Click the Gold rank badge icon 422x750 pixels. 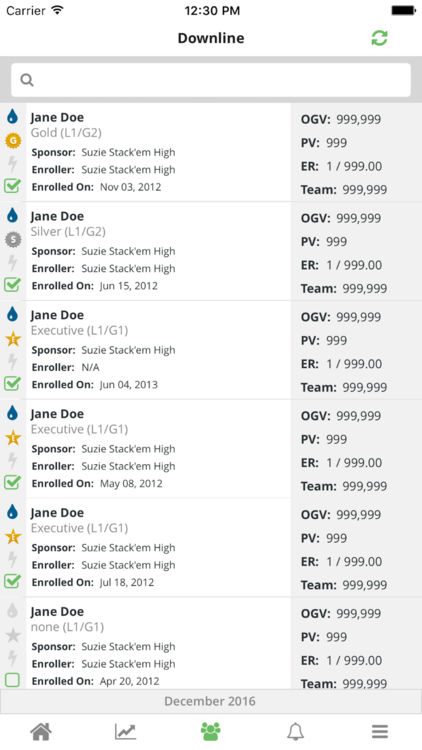[x=13, y=141]
